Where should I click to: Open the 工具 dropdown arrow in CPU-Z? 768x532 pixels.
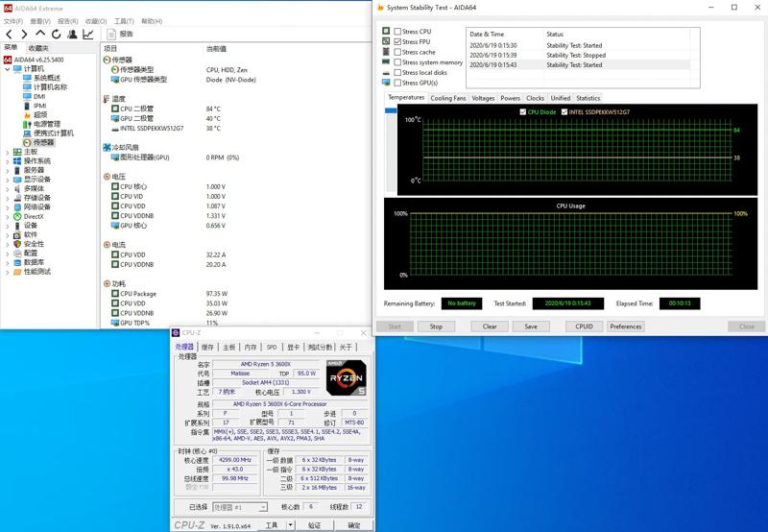[291, 525]
